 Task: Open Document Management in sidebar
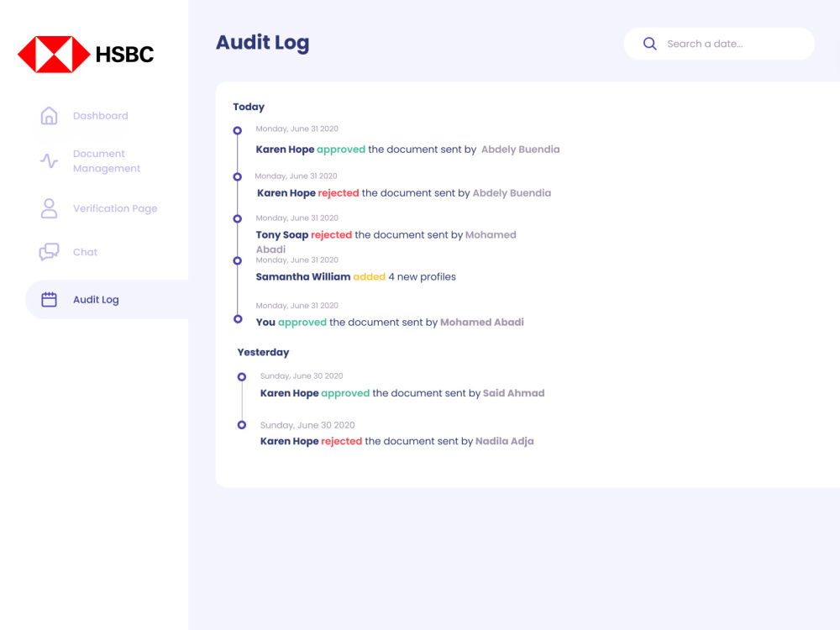107,160
